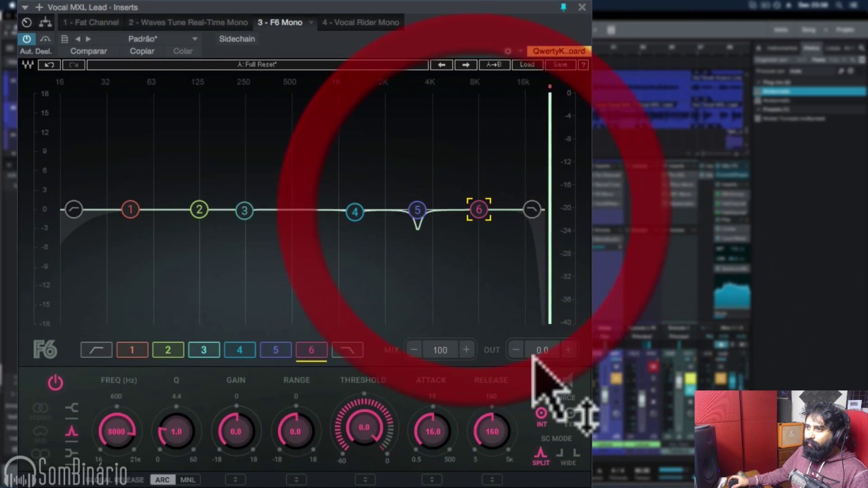This screenshot has height=488, width=868.
Task: Decrease MIX value with minus button
Action: point(414,350)
